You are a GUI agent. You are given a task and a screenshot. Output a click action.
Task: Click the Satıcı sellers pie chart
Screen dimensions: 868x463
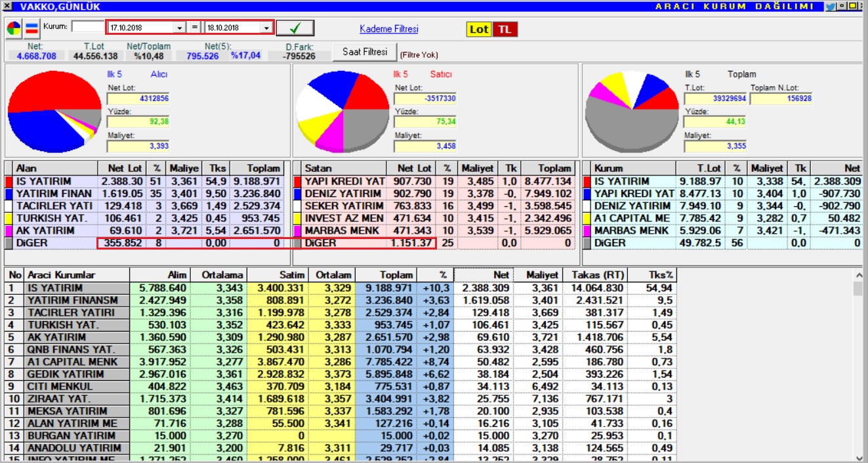(343, 112)
